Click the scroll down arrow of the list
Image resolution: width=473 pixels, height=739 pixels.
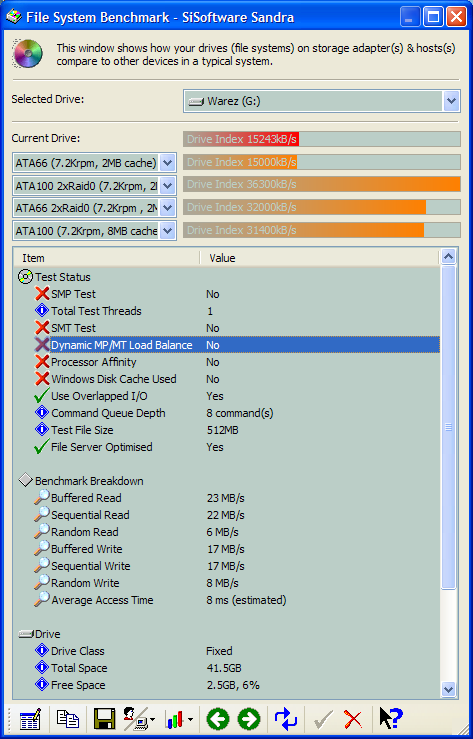point(449,689)
